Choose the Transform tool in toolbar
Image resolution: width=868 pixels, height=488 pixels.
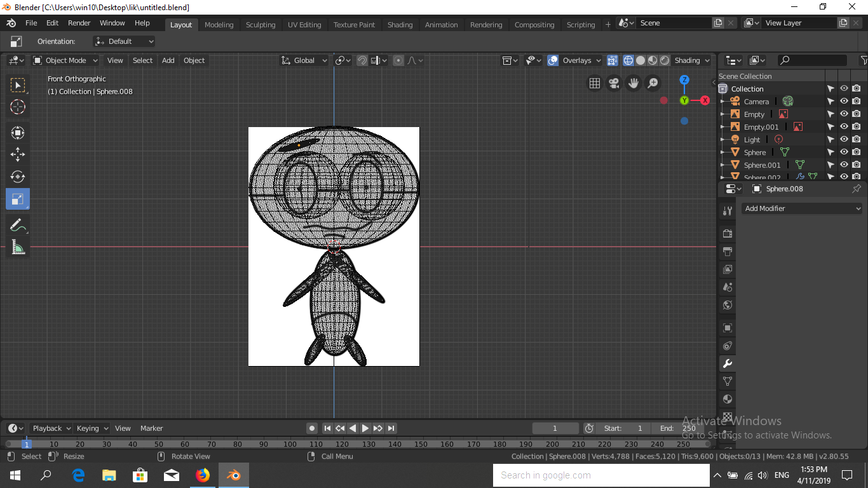click(x=18, y=133)
